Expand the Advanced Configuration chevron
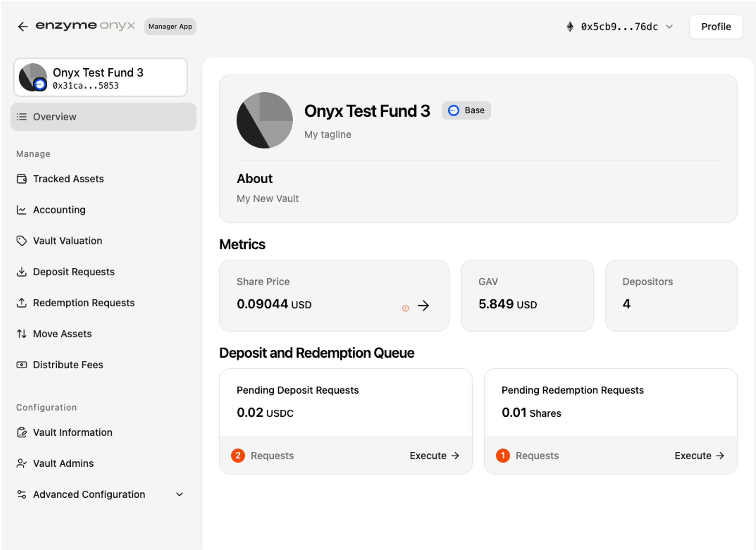The width and height of the screenshot is (756, 550). tap(179, 494)
